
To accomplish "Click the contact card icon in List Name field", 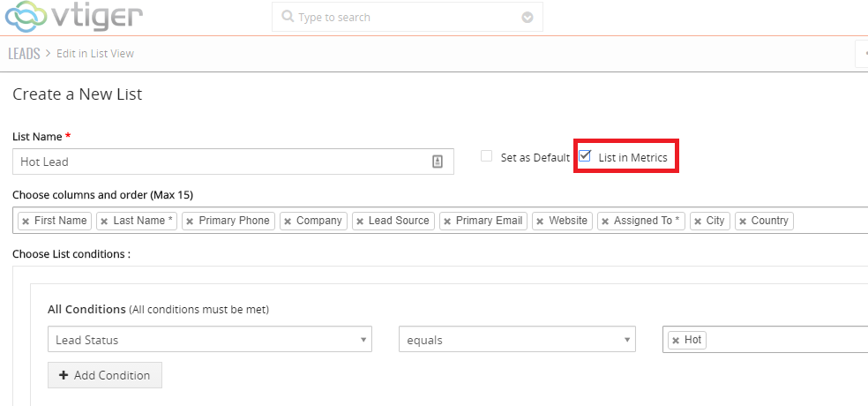I will click(437, 162).
